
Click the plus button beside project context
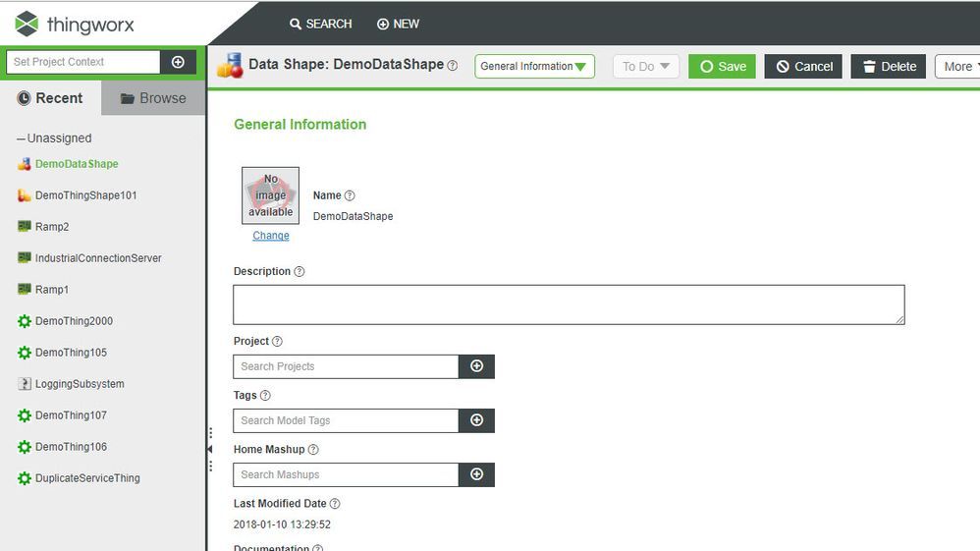(178, 62)
